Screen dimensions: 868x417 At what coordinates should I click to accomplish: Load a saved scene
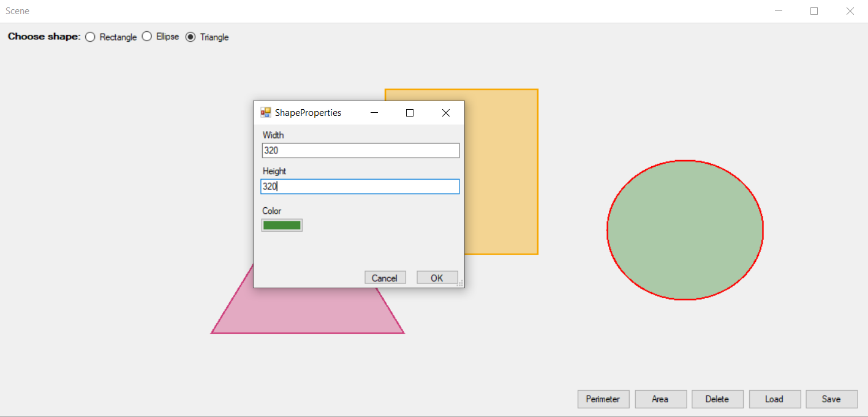click(x=774, y=399)
